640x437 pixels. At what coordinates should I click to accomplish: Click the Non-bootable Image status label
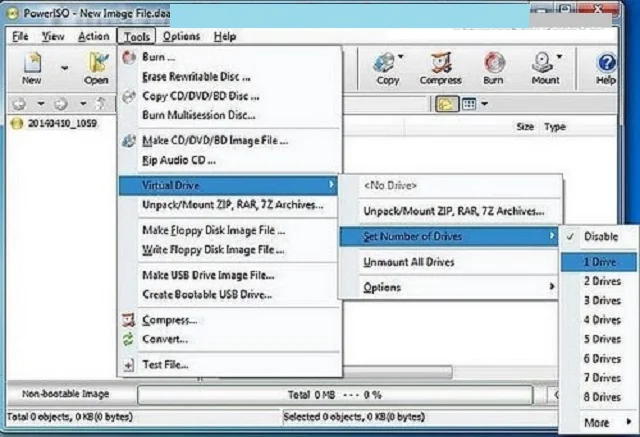[66, 394]
